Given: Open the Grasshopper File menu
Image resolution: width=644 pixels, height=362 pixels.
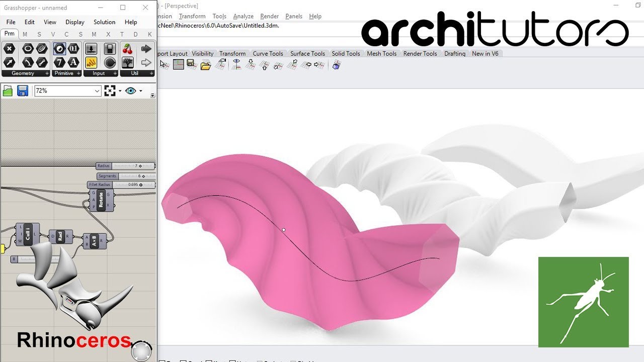Looking at the screenshot, I should 11,22.
